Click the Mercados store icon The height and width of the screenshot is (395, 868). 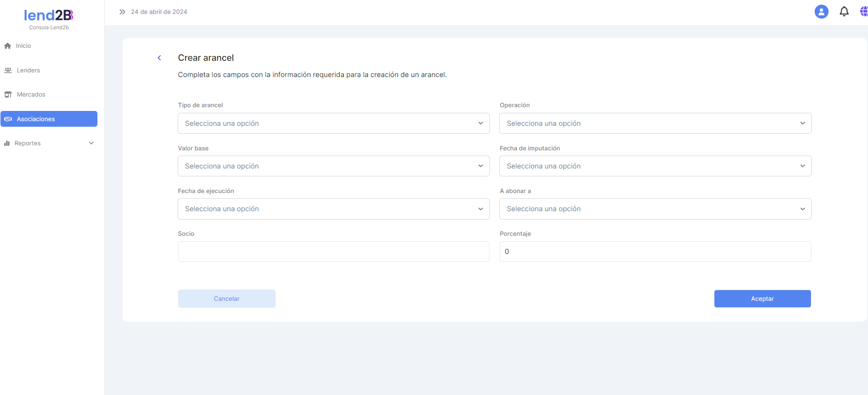click(x=8, y=95)
